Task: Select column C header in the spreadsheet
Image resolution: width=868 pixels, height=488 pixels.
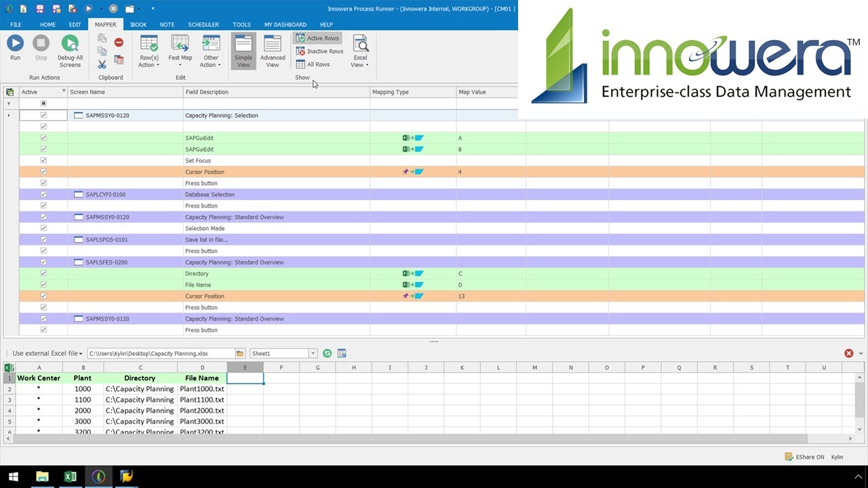Action: [140, 367]
